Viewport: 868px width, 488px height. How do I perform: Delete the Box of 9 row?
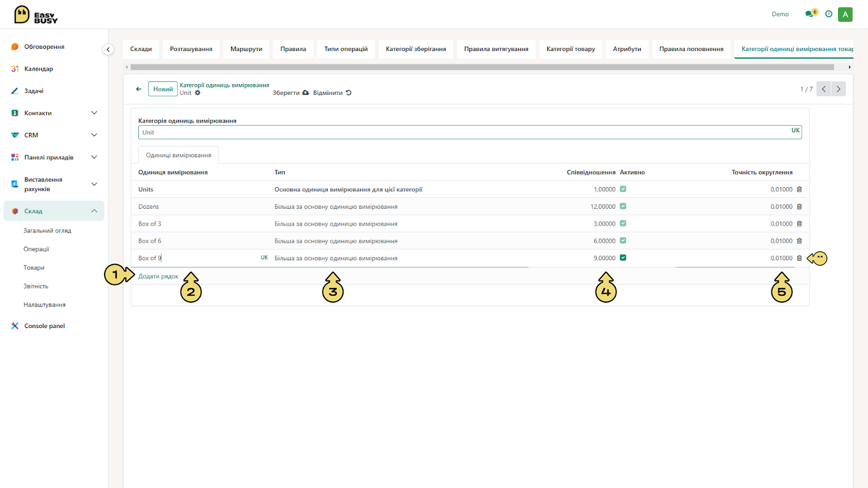pos(799,258)
